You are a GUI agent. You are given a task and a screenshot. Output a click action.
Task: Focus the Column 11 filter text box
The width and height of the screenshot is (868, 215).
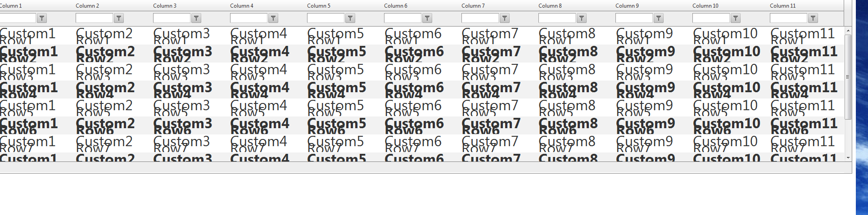pos(788,18)
